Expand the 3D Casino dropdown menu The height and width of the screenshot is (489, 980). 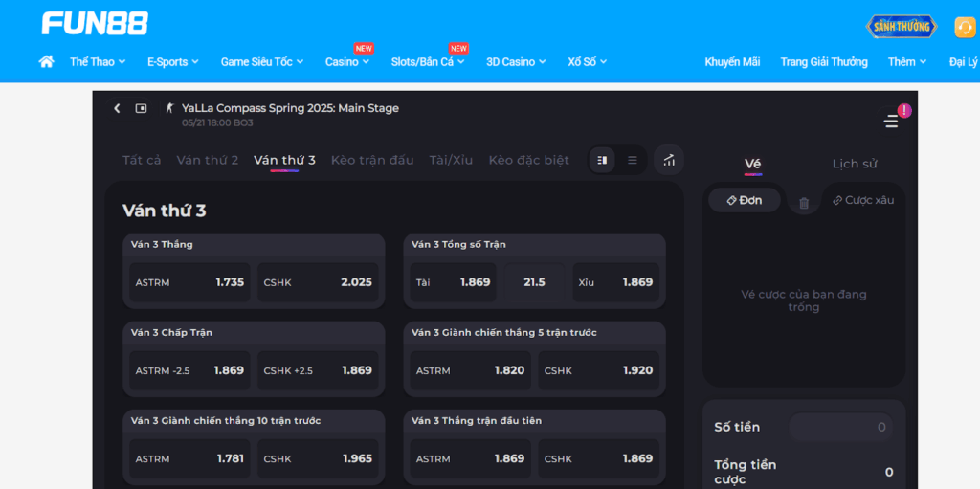[x=516, y=62]
